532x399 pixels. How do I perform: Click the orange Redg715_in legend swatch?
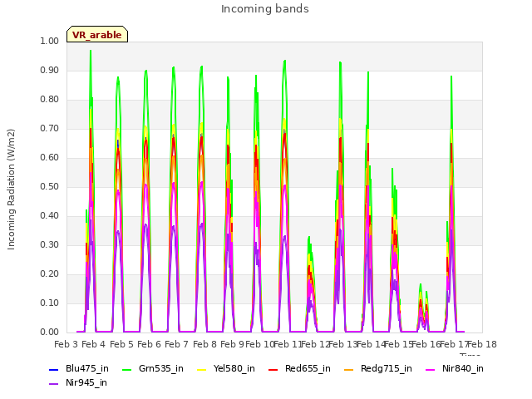click(348, 369)
